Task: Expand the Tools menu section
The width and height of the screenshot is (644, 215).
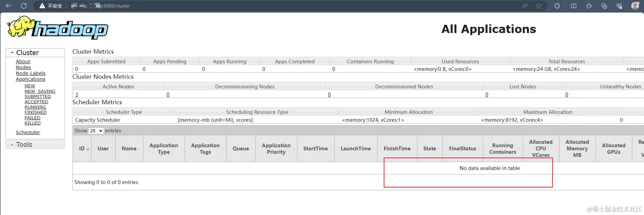Action: click(35, 144)
